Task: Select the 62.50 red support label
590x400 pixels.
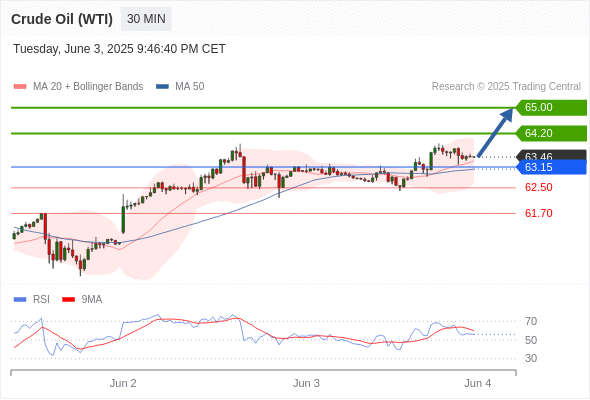Action: [538, 187]
